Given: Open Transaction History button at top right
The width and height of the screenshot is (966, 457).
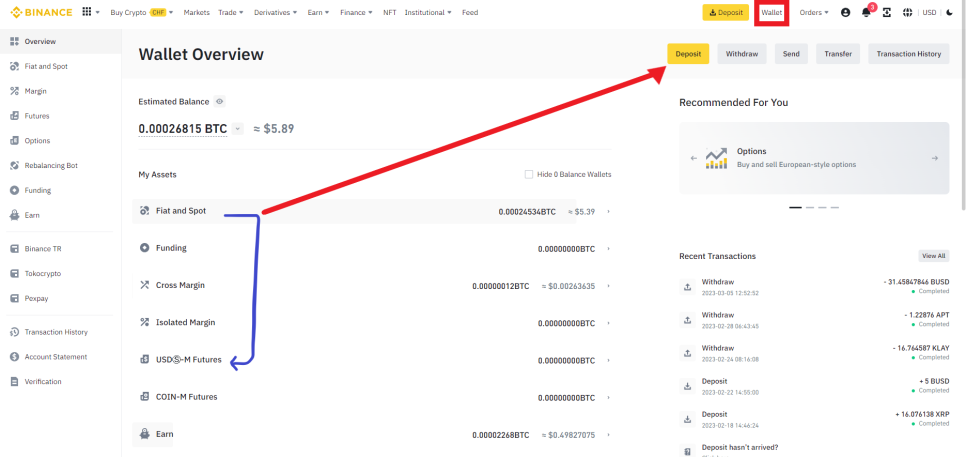Looking at the screenshot, I should click(909, 54).
